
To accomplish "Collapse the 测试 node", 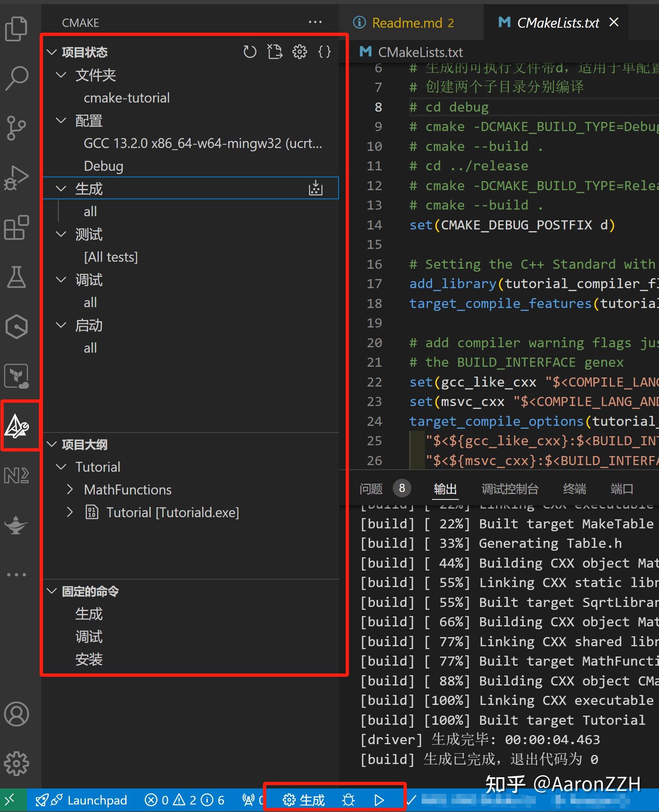I will click(61, 234).
